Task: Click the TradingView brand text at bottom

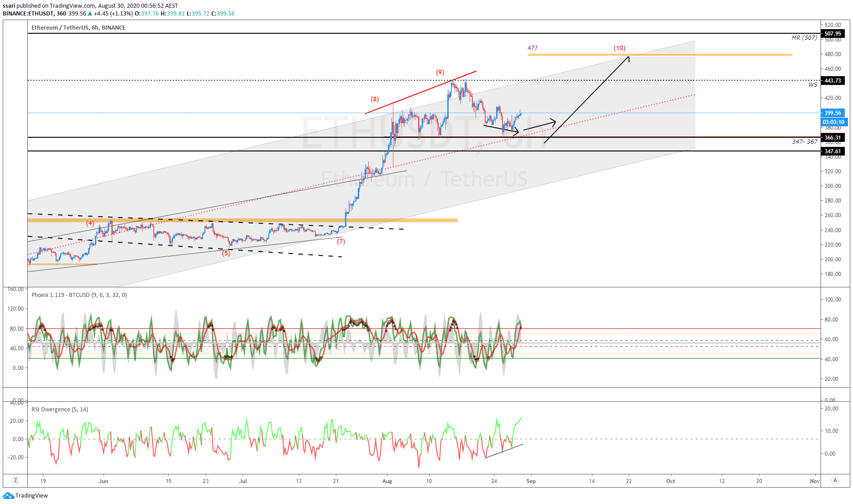Action: point(31,496)
